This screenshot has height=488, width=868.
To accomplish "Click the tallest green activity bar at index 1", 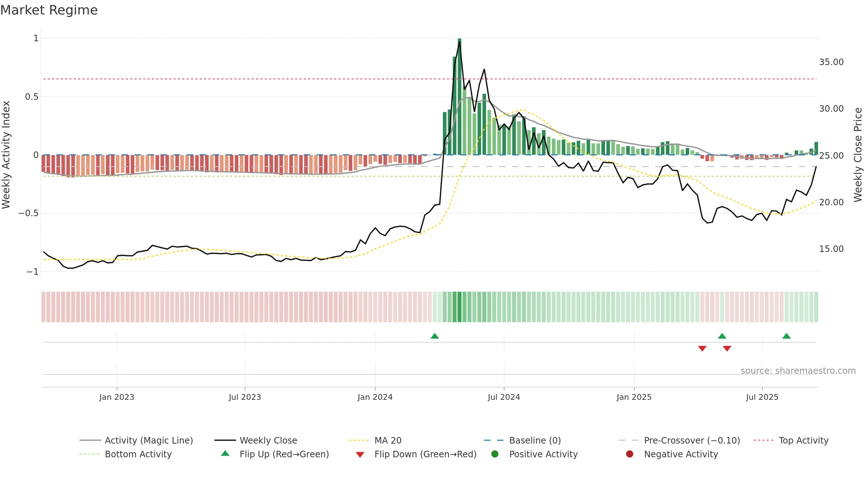I will coord(459,97).
